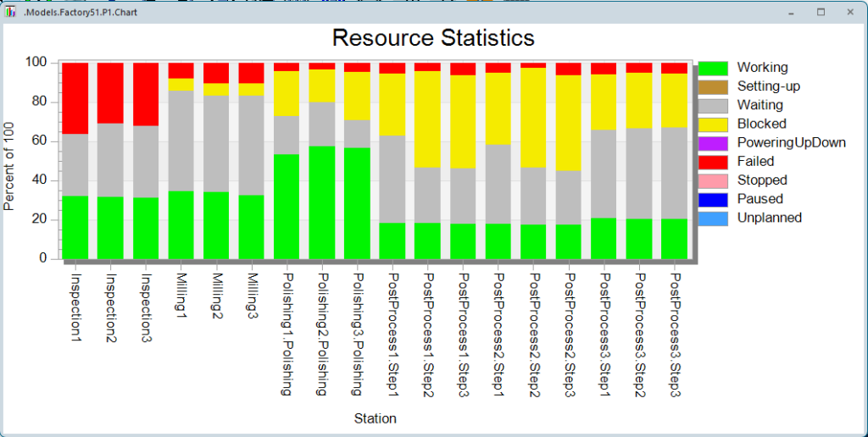Maximize the chart window

pyautogui.click(x=821, y=13)
